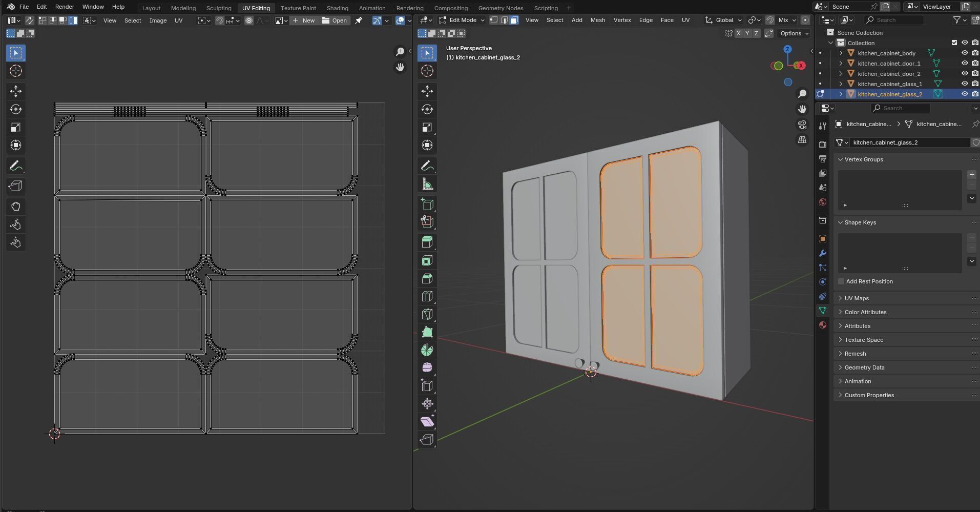Click viewport gizmo X axis
Image resolution: width=980 pixels, height=512 pixels.
(800, 66)
